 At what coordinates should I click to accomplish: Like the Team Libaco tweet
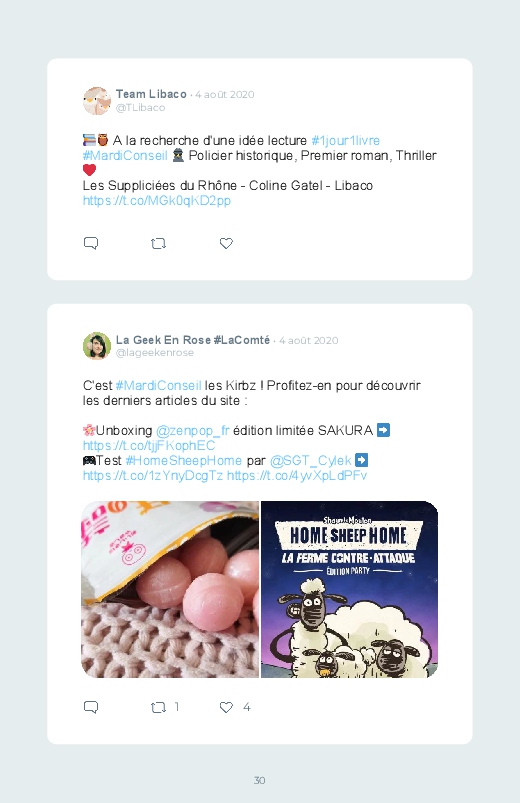[x=226, y=244]
